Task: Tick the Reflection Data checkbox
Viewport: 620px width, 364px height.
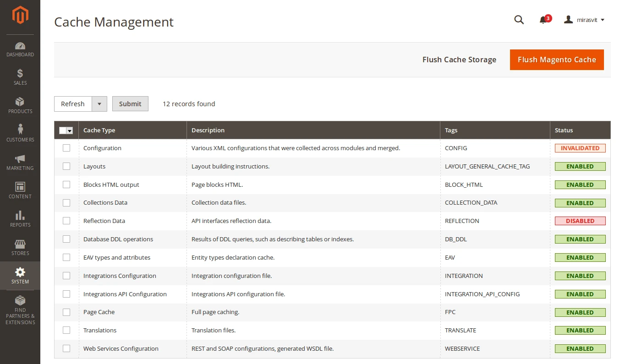Action: coord(66,221)
